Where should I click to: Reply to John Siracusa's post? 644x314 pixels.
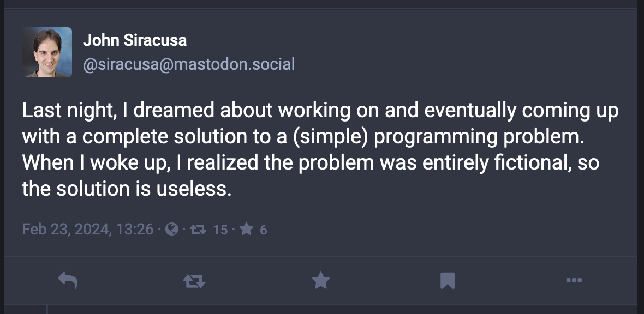pyautogui.click(x=68, y=281)
